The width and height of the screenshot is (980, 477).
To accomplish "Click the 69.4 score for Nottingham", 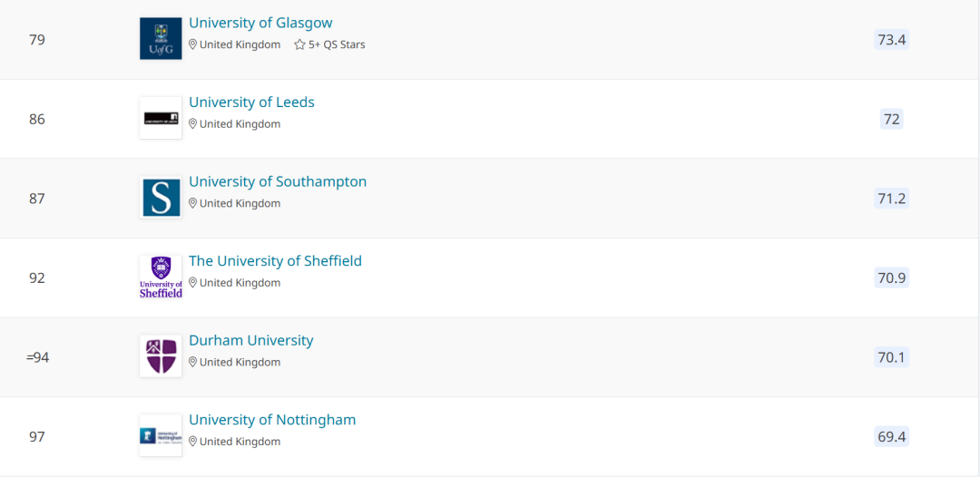I will pyautogui.click(x=891, y=436).
